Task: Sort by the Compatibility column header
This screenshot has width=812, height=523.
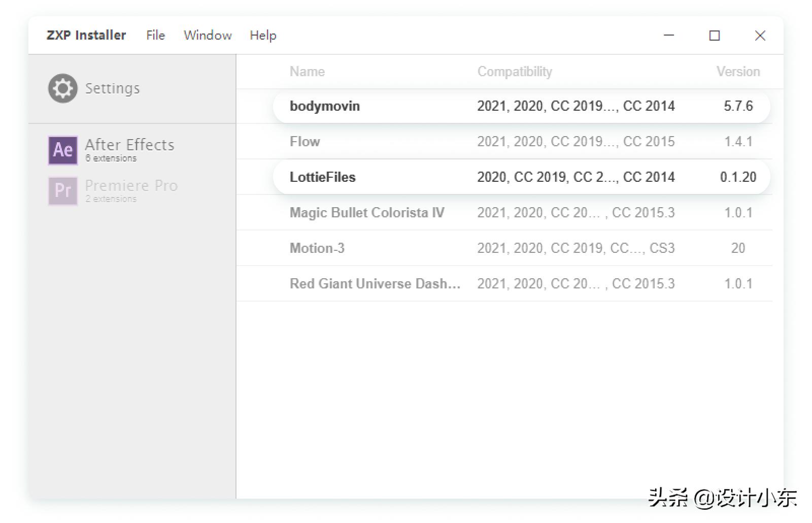Action: 515,72
